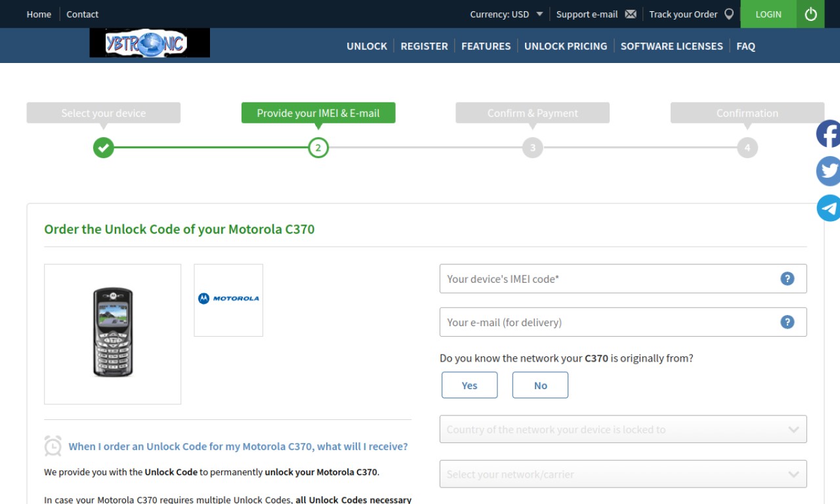Choose No for knowing the original network
Screen dimensions: 840x504
click(540, 385)
